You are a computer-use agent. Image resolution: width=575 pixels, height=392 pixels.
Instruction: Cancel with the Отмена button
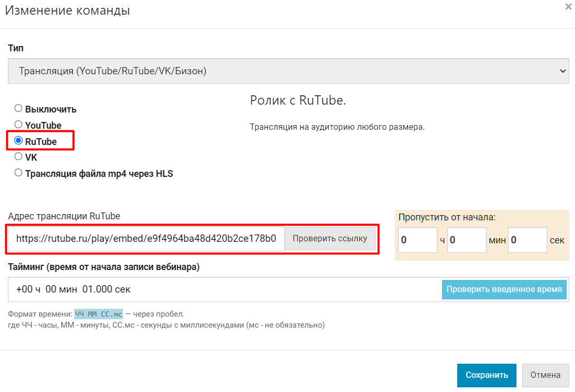coord(545,375)
